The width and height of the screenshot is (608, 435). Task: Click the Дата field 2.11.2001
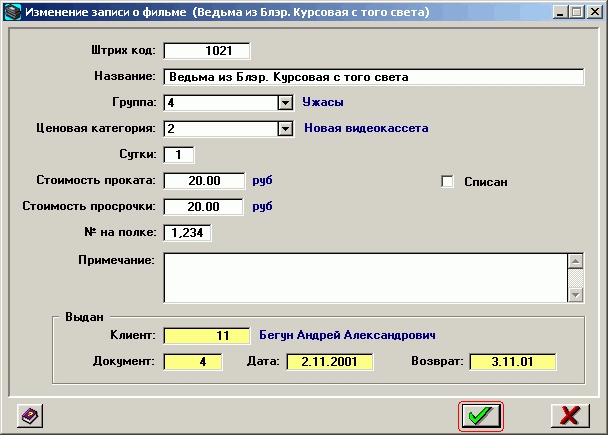point(330,362)
